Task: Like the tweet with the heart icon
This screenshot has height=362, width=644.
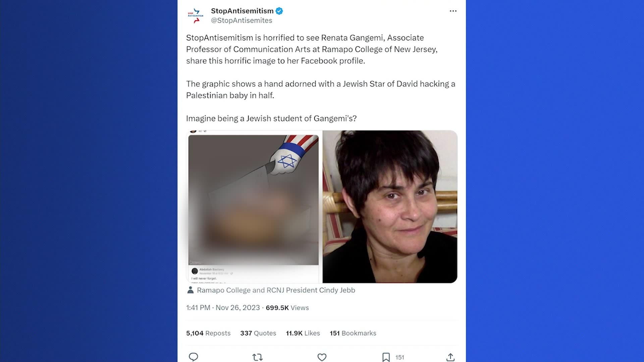Action: pyautogui.click(x=322, y=357)
